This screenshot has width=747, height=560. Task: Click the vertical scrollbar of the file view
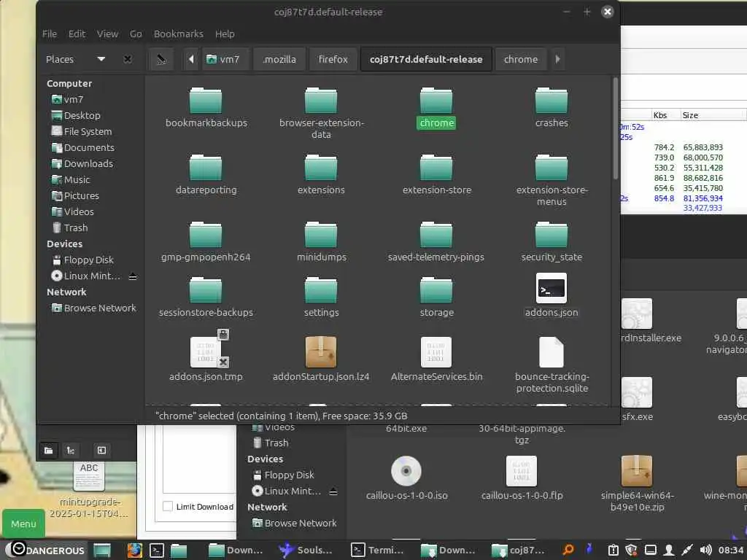[615, 128]
